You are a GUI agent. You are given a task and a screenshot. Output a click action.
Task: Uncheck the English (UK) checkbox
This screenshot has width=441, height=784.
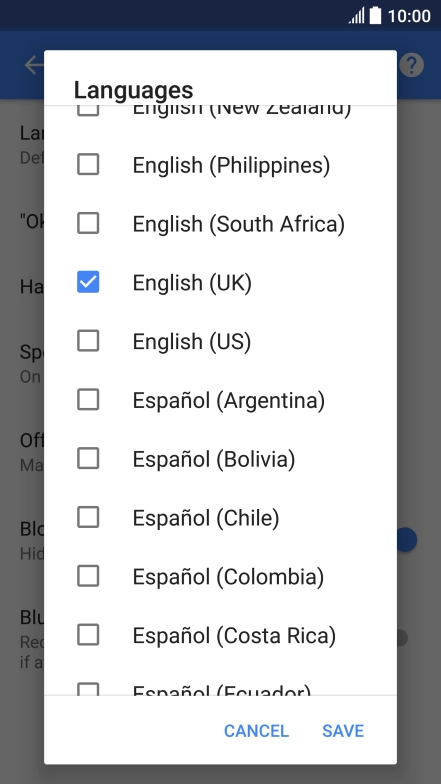(88, 282)
